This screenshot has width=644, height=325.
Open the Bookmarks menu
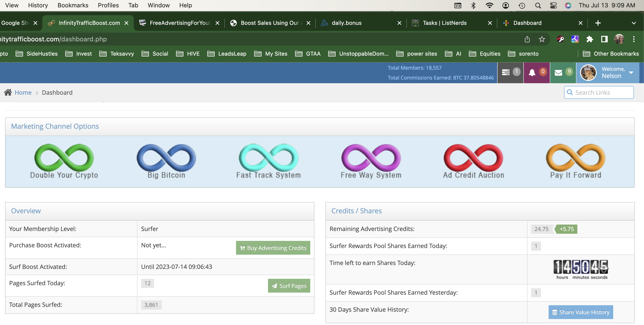tap(73, 5)
